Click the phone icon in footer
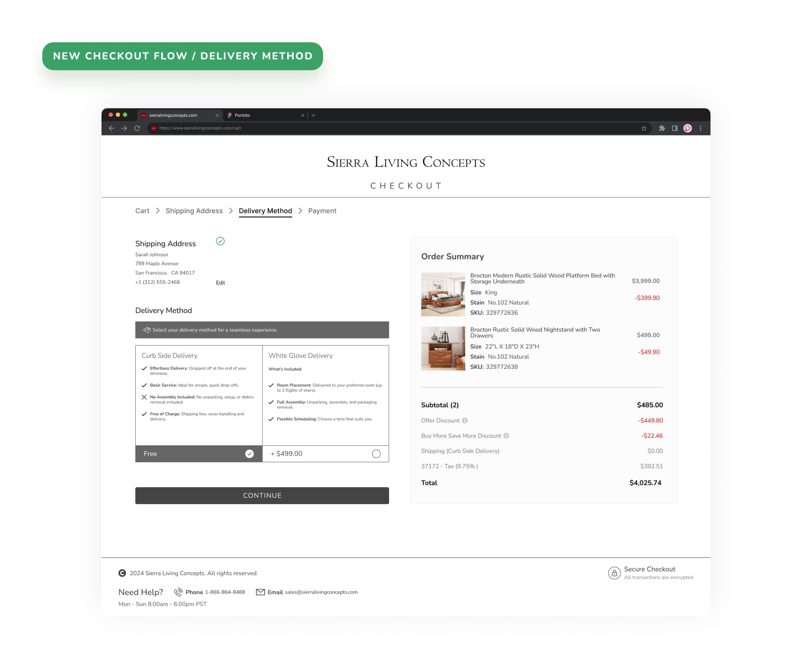 [x=178, y=592]
